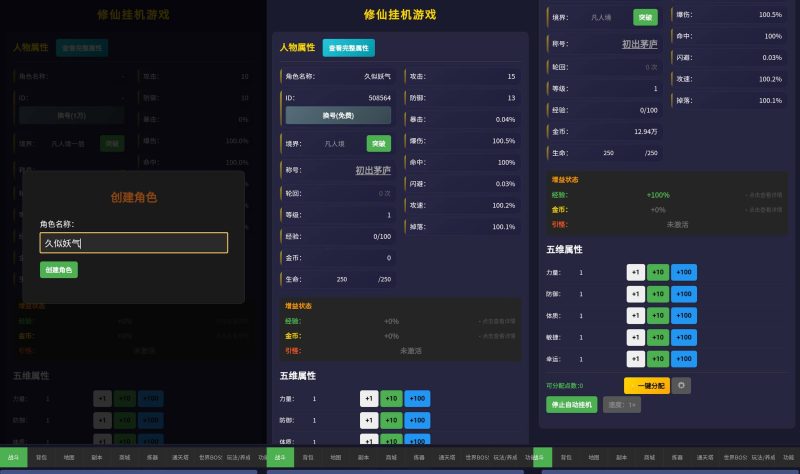This screenshot has width=800, height=474.
Task: Add +100 to 体质 in right panel
Action: click(684, 315)
